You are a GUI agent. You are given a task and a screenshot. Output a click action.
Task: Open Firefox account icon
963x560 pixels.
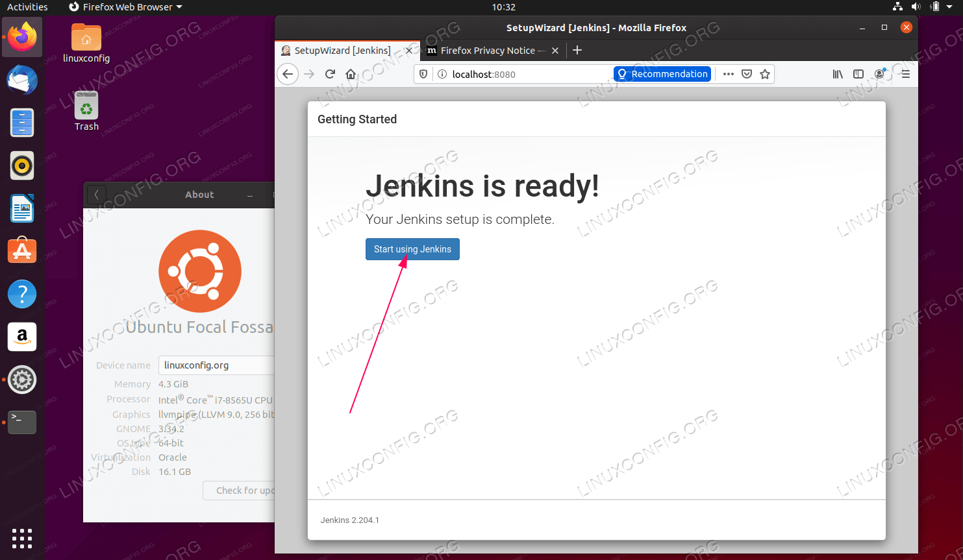(x=880, y=74)
